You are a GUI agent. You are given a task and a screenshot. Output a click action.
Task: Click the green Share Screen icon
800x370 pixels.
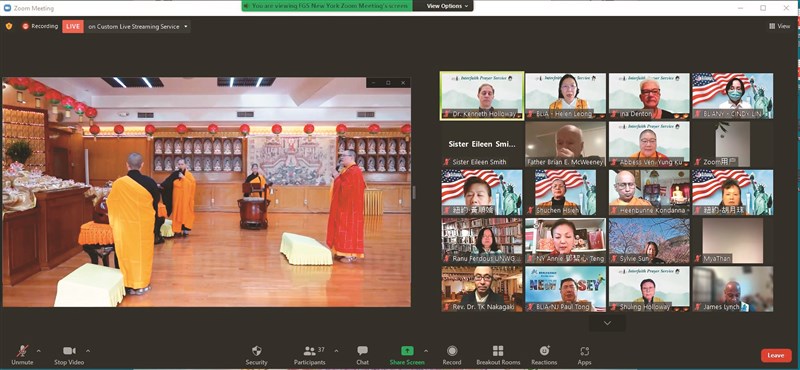(407, 351)
